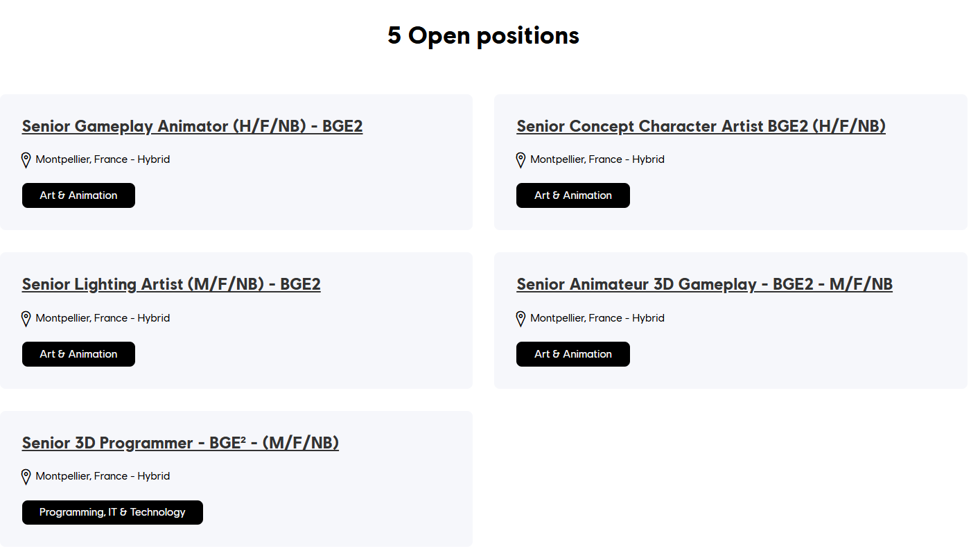Viewport: 971px width, 560px height.
Task: Open Senior Animateur 3D Gameplay - BGE2 listing
Action: click(x=704, y=284)
